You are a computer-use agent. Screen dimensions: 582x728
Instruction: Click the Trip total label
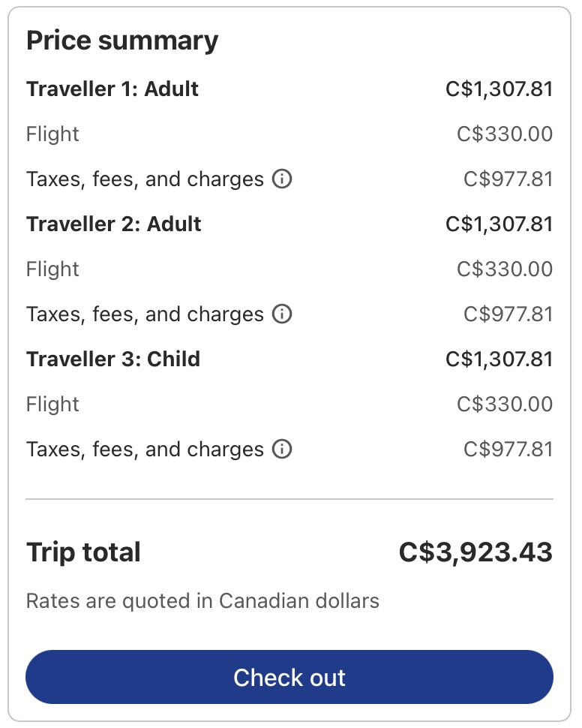83,552
